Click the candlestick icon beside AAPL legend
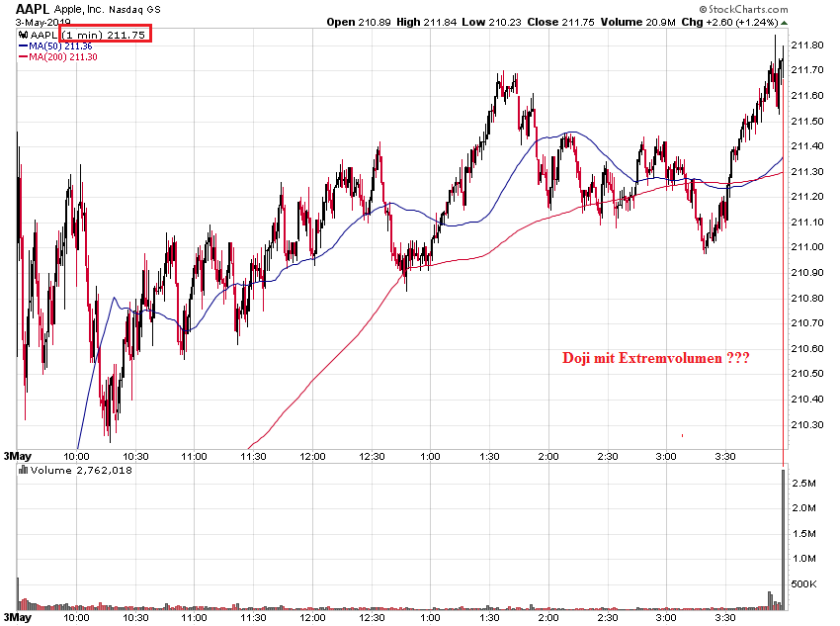Viewport: 840px width, 626px height. click(x=24, y=35)
